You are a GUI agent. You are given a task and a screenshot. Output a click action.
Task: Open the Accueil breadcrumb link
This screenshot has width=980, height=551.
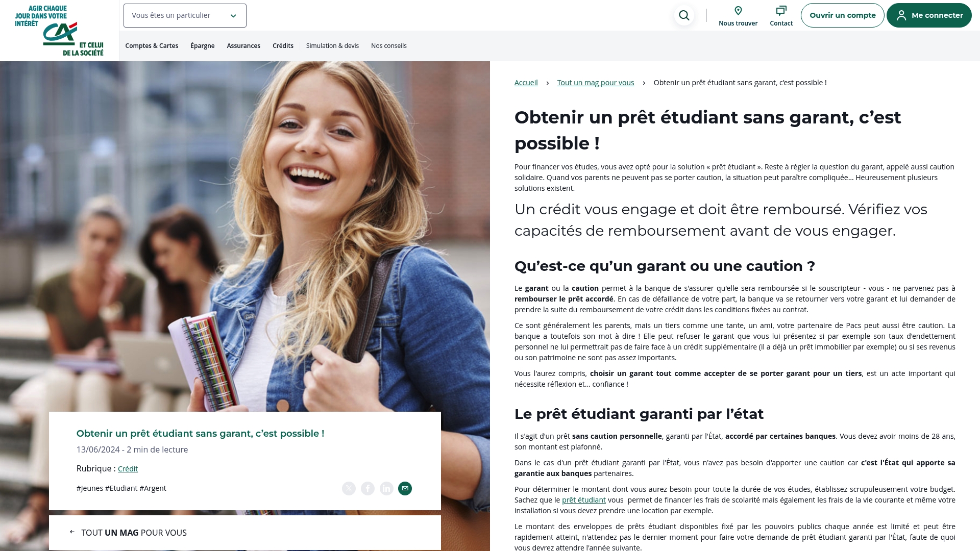pos(526,82)
